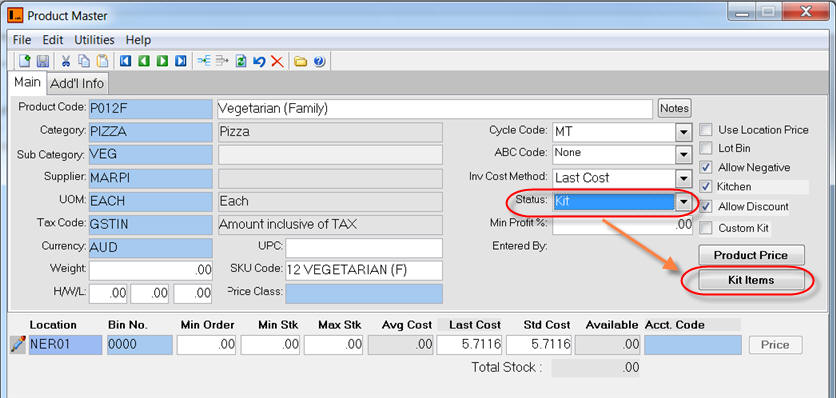Open the Cycle Code dropdown
This screenshot has width=836, height=398.
683,132
